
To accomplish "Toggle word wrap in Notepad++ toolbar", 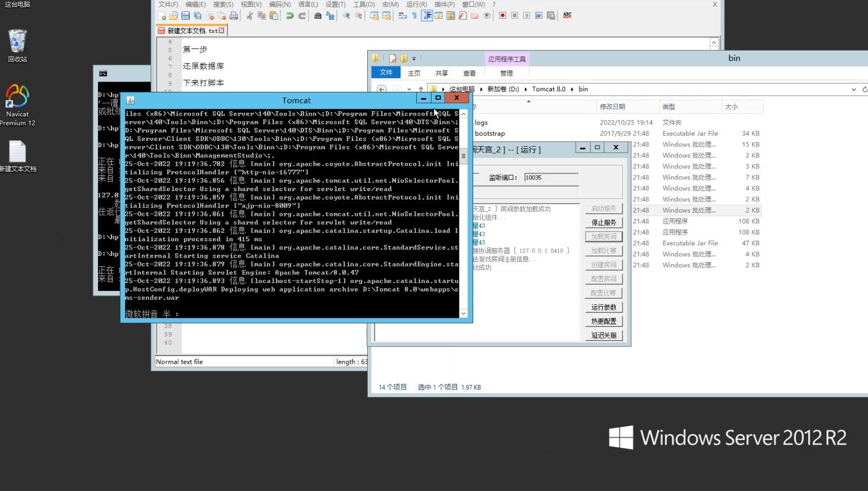I will pos(402,16).
